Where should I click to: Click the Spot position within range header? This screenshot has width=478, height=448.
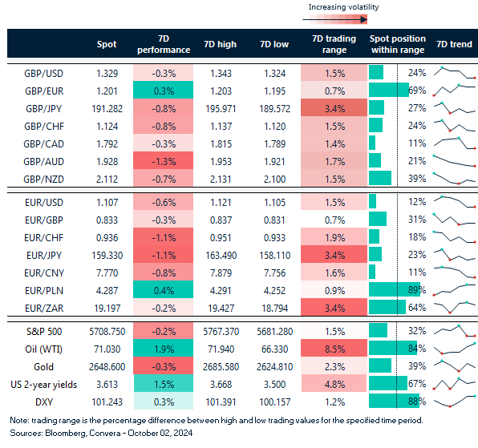pos(398,44)
